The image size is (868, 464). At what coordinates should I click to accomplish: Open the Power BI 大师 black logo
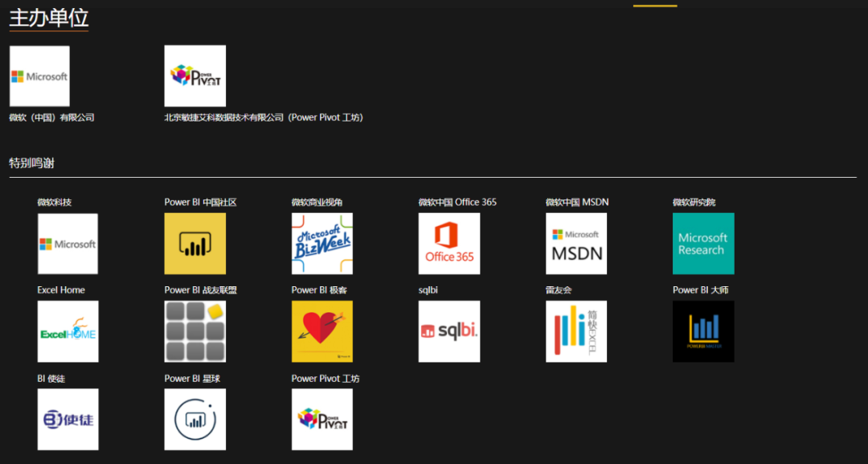point(703,331)
